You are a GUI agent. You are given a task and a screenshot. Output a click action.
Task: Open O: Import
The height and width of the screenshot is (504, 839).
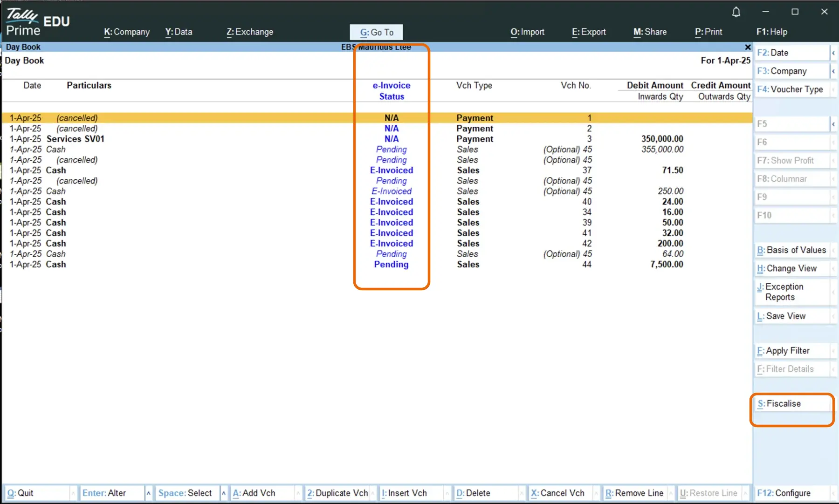[527, 32]
